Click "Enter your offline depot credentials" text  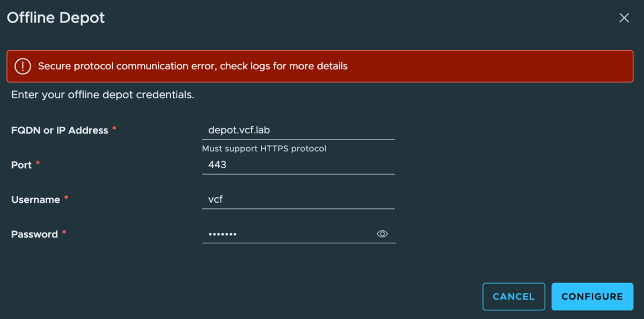coord(103,95)
